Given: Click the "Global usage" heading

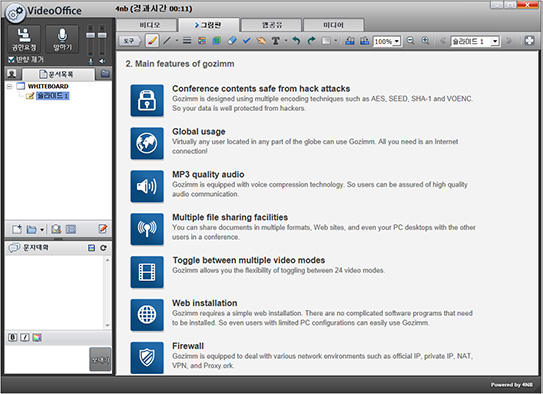Looking at the screenshot, I should pos(199,132).
